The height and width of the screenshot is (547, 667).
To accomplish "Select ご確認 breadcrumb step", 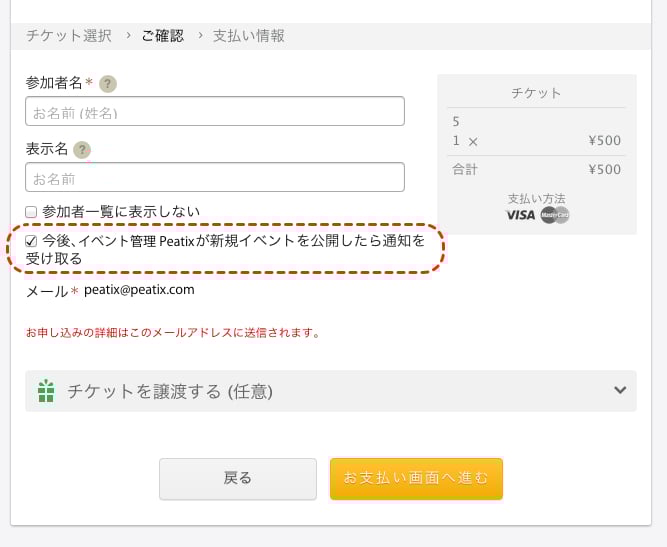I will (162, 36).
